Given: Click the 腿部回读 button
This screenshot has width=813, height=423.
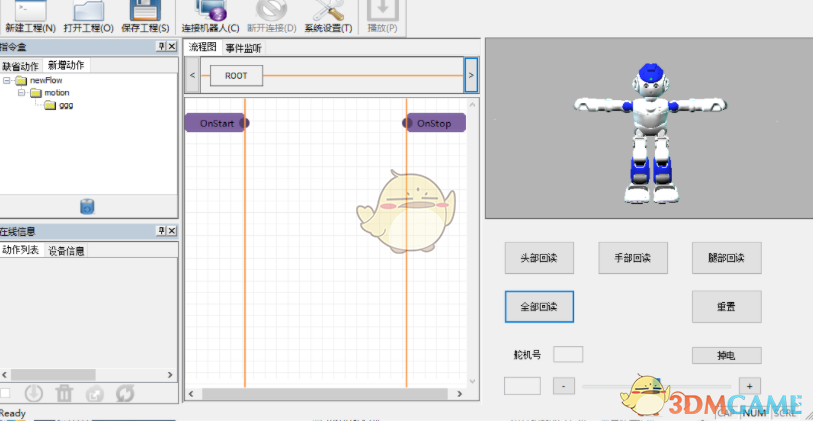Looking at the screenshot, I should (x=726, y=258).
